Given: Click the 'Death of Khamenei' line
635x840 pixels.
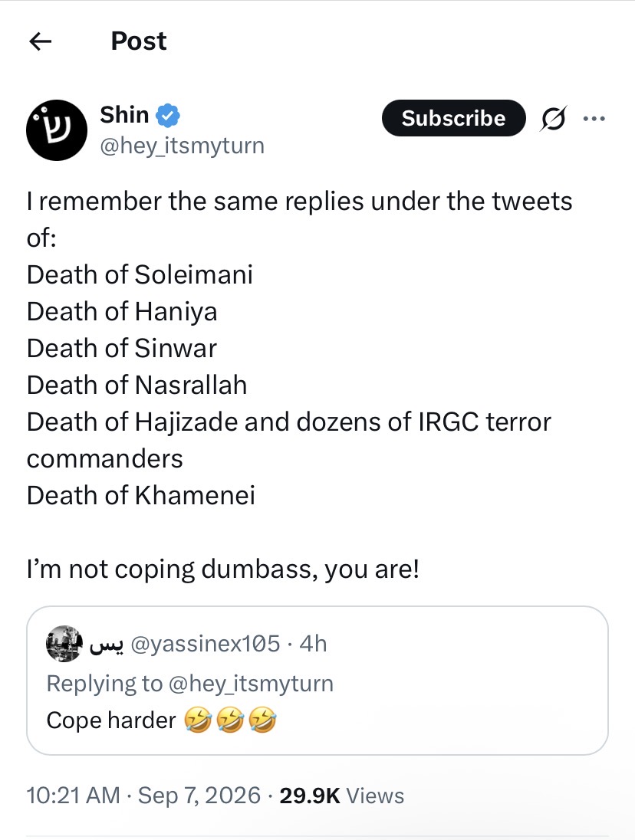Looking at the screenshot, I should pyautogui.click(x=141, y=496).
